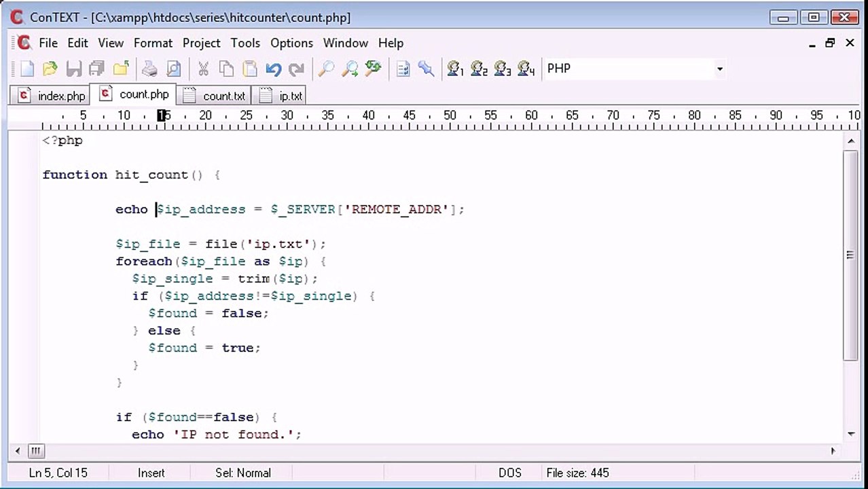
Task: Redo edit with gray arrow icon
Action: [x=296, y=69]
